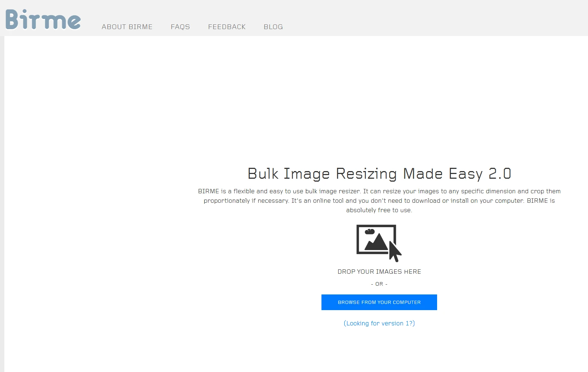The height and width of the screenshot is (372, 588).
Task: Open the Blog link
Action: point(273,27)
